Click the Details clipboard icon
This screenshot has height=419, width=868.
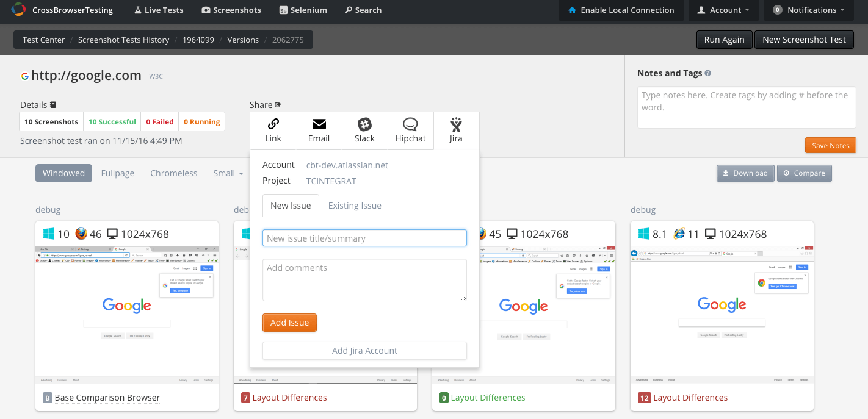[53, 105]
